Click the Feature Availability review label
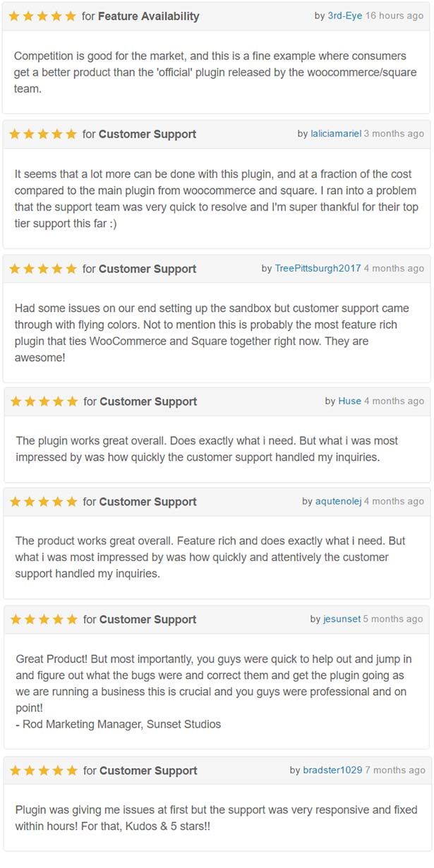Image resolution: width=434 pixels, height=868 pixels. 148,16
